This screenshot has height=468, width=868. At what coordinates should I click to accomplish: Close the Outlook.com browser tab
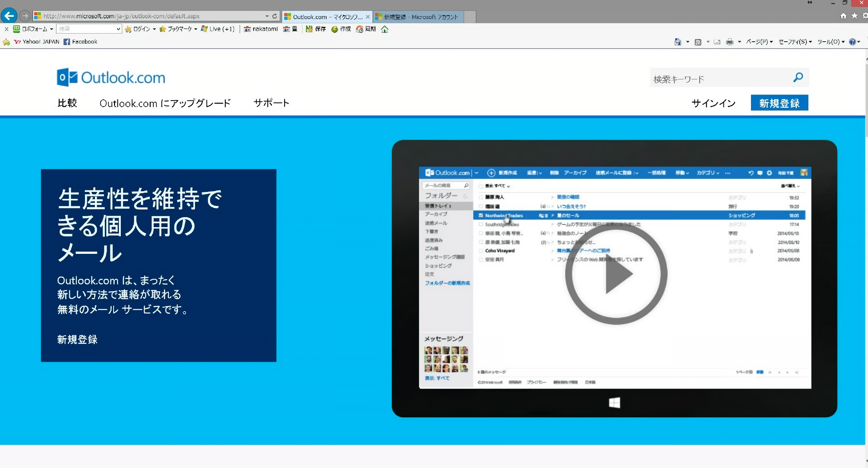click(368, 17)
